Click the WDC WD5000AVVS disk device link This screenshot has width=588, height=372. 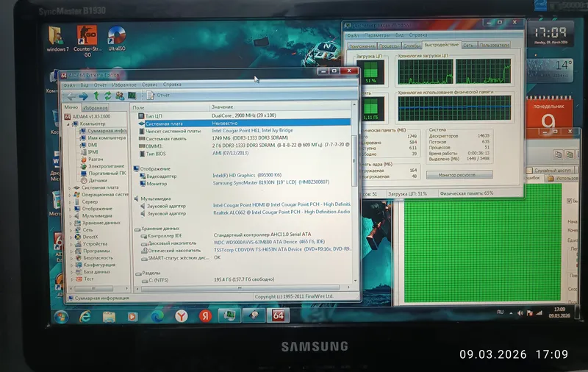pos(269,242)
